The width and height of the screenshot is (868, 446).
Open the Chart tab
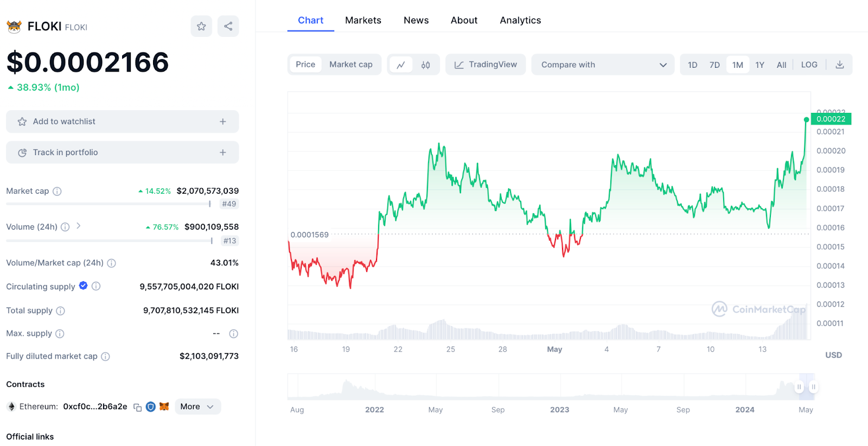point(311,20)
